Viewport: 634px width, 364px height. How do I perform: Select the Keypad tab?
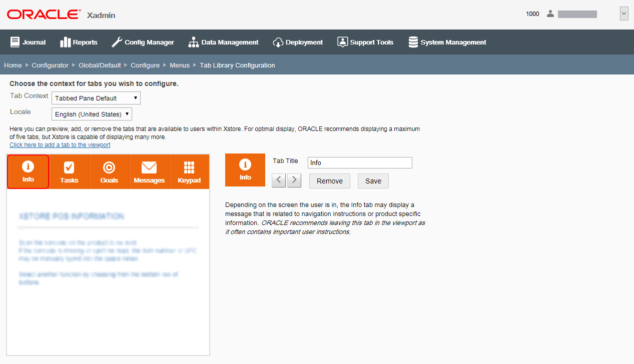coord(189,172)
